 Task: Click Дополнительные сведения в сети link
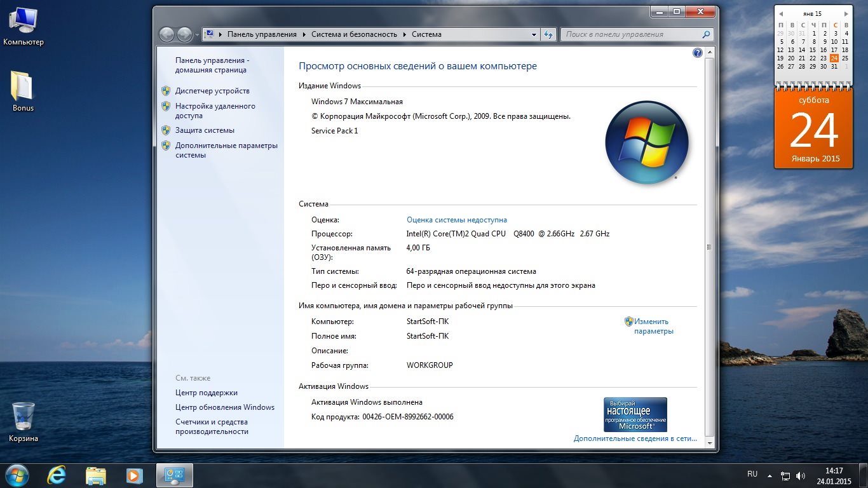635,438
